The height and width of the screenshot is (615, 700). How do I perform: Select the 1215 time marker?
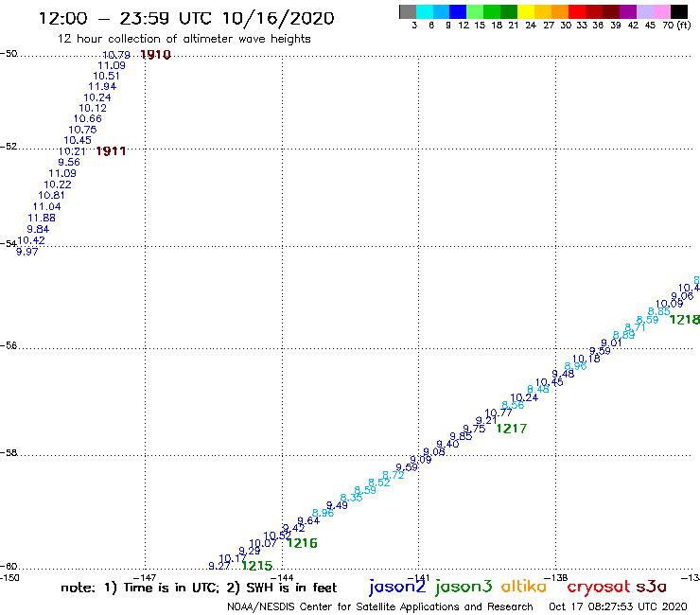point(256,566)
